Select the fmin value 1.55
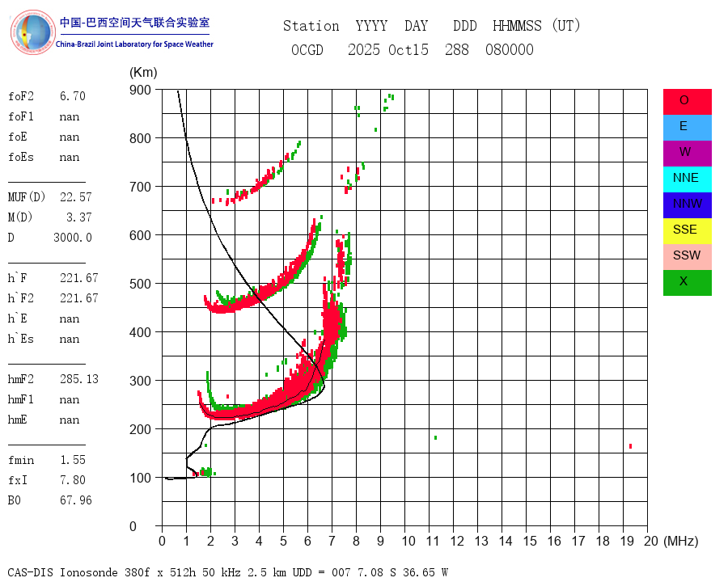The image size is (728, 582). [x=73, y=460]
